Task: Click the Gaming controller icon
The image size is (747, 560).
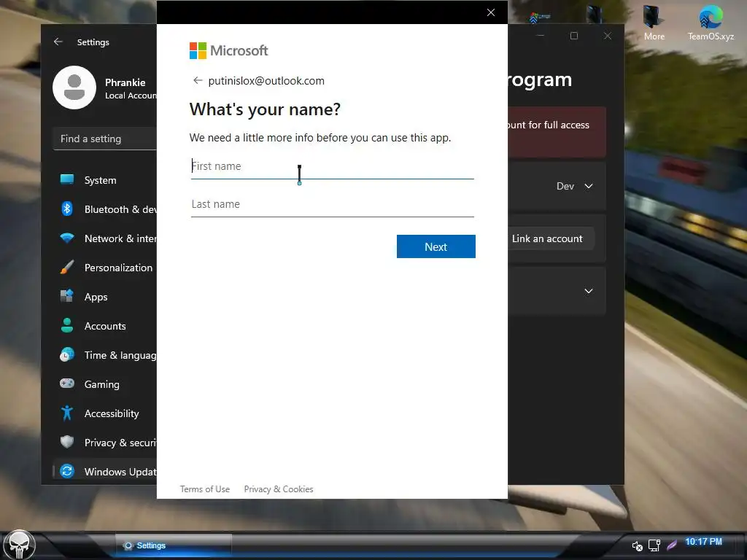Action: pos(67,384)
